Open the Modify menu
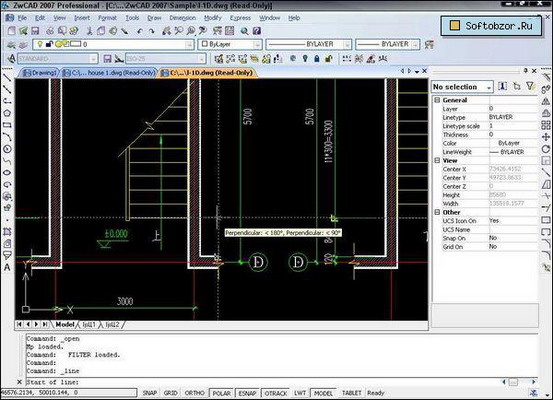 [213, 18]
